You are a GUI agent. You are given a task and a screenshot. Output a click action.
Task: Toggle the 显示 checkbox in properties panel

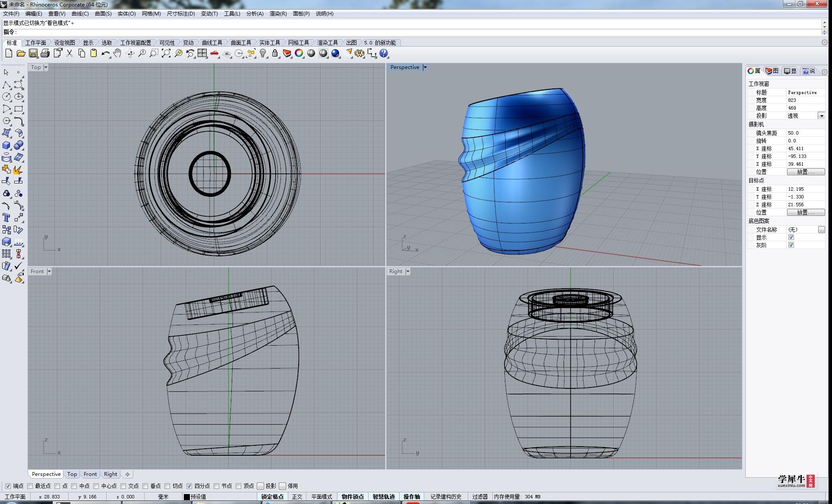[x=791, y=237]
